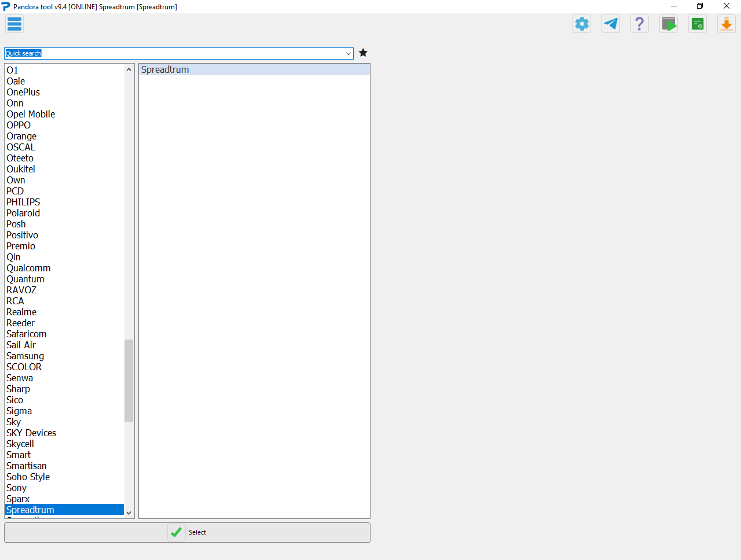The width and height of the screenshot is (741, 560).
Task: Click the orange download updates icon
Action: [726, 24]
